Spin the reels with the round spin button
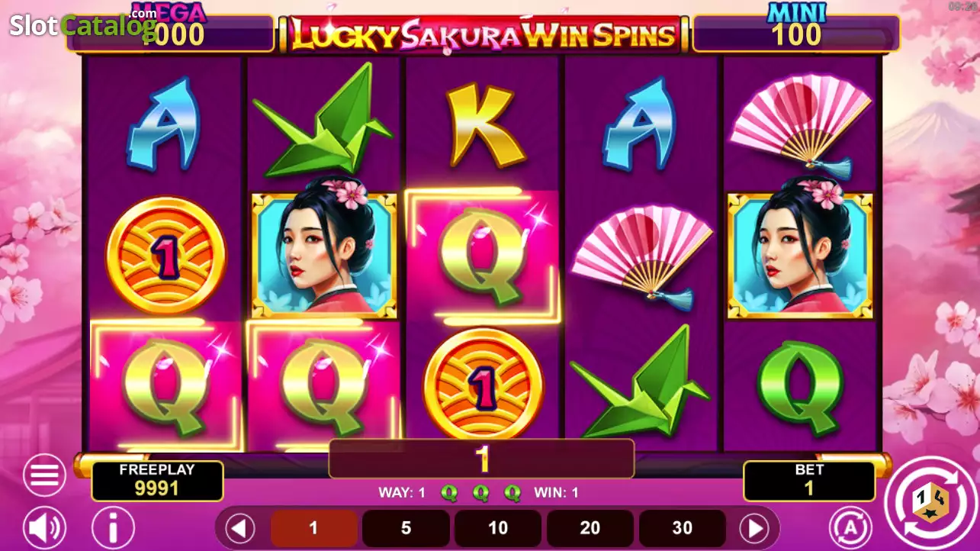The image size is (980, 551). [930, 504]
